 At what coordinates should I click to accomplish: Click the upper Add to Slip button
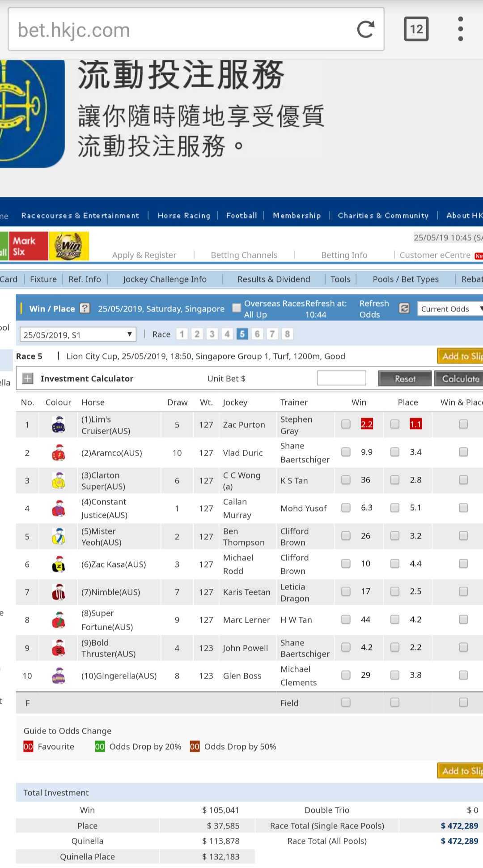click(461, 356)
